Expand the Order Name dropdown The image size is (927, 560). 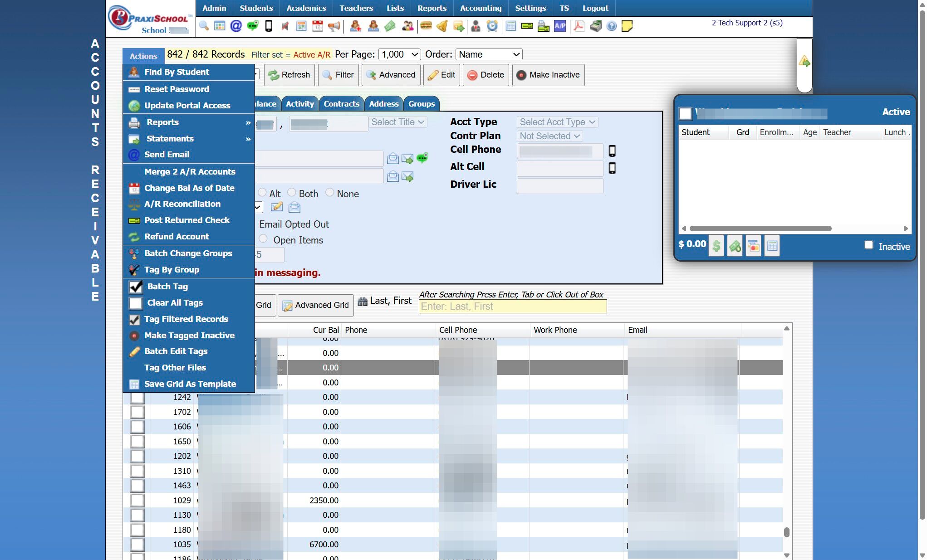(x=489, y=54)
